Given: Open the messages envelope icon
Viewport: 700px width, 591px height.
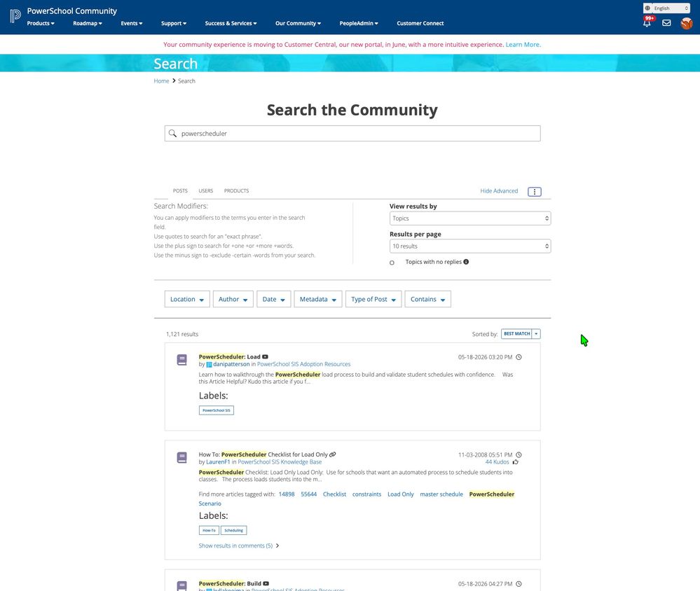Looking at the screenshot, I should tap(666, 22).
